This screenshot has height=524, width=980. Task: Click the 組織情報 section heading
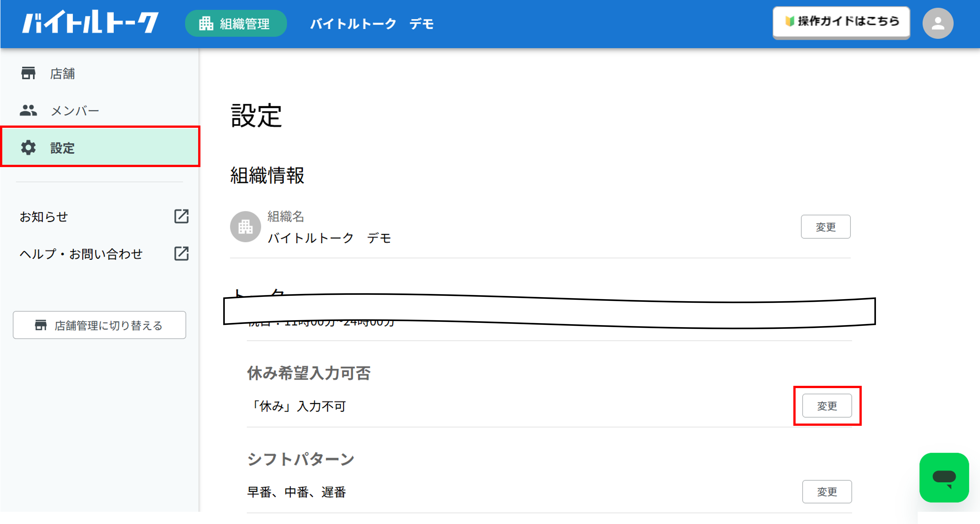[x=267, y=175]
